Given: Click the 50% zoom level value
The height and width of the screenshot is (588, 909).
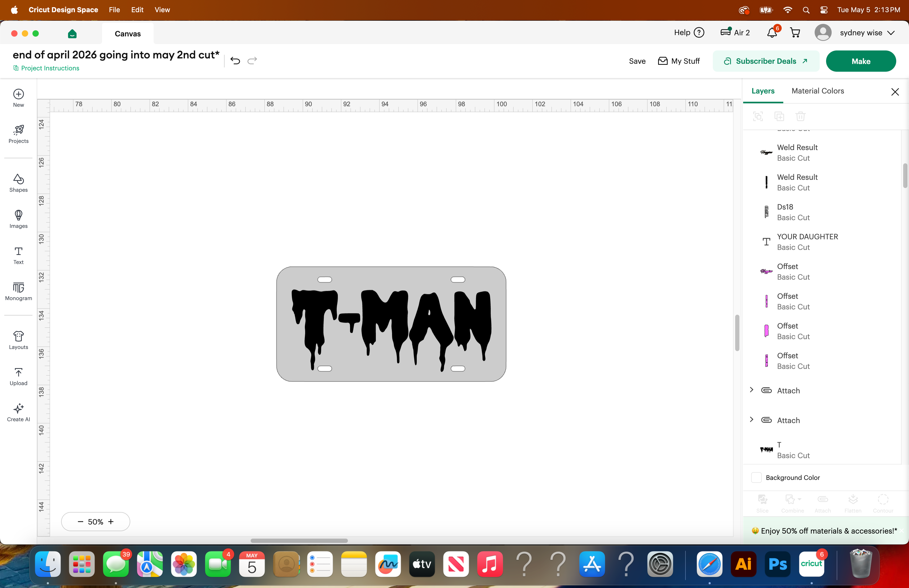Looking at the screenshot, I should [x=95, y=522].
